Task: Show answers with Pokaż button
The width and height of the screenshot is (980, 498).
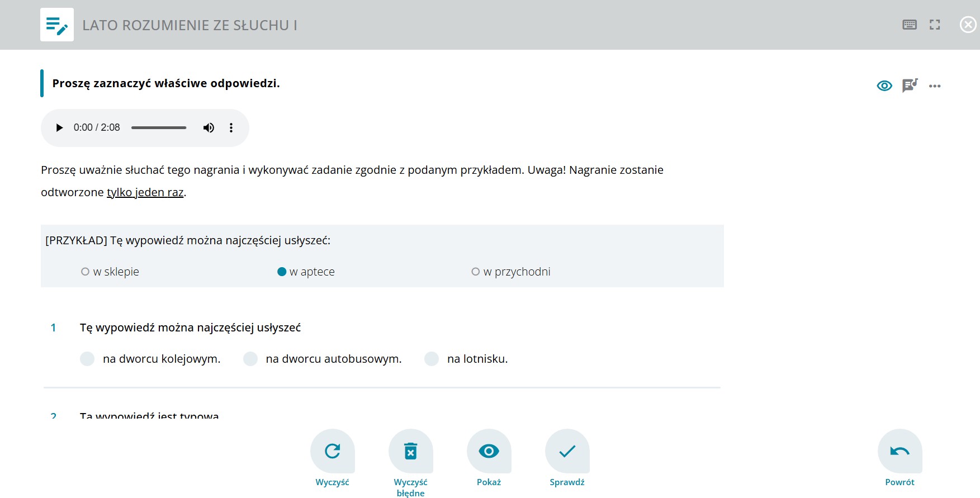Action: click(489, 451)
